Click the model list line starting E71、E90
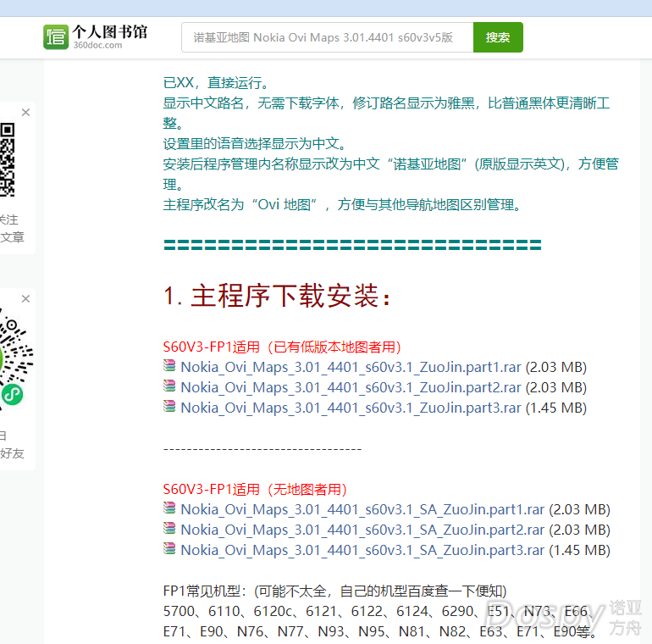 pos(380,631)
